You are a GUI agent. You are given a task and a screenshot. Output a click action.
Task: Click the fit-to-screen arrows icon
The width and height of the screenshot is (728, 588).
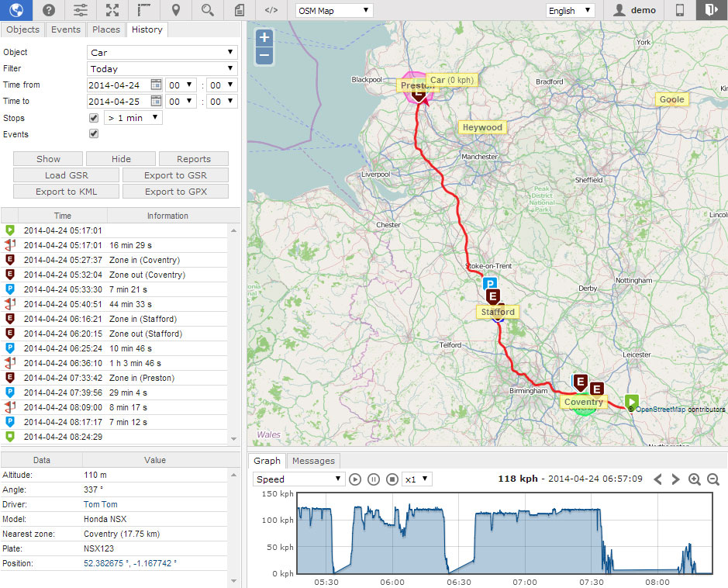tap(112, 10)
